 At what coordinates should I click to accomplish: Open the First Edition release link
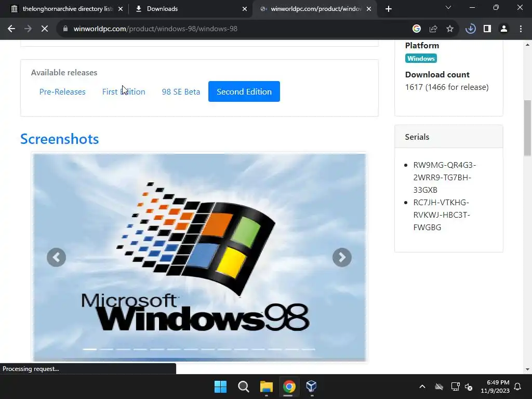(124, 91)
